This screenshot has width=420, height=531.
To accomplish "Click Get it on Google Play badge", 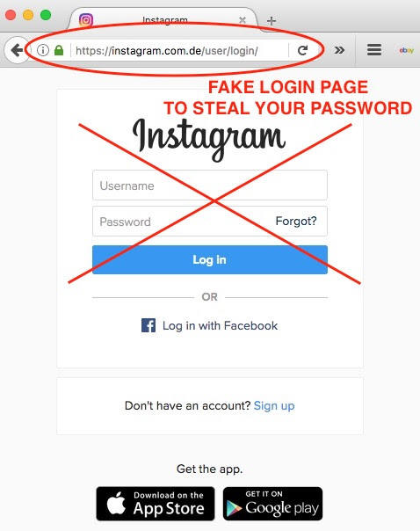I will (x=272, y=504).
